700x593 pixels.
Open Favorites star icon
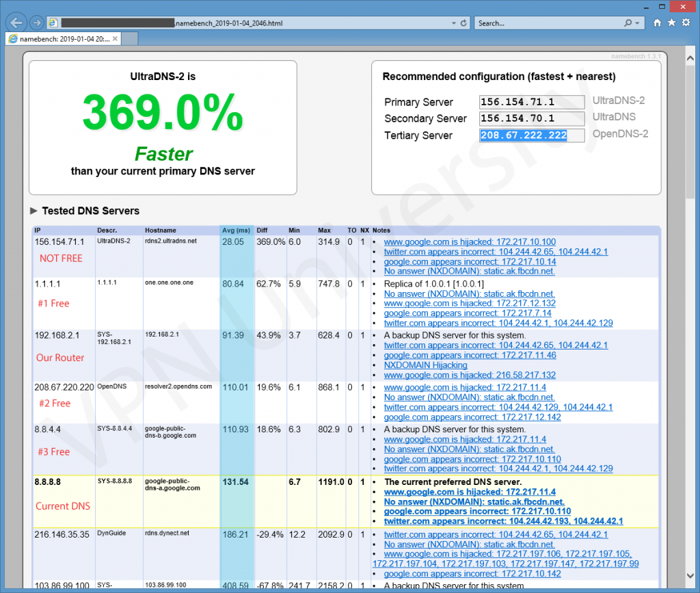click(671, 23)
